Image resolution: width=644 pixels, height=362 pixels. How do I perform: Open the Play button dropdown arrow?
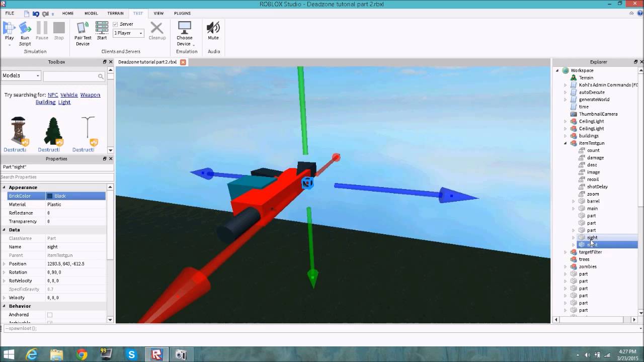(9, 44)
